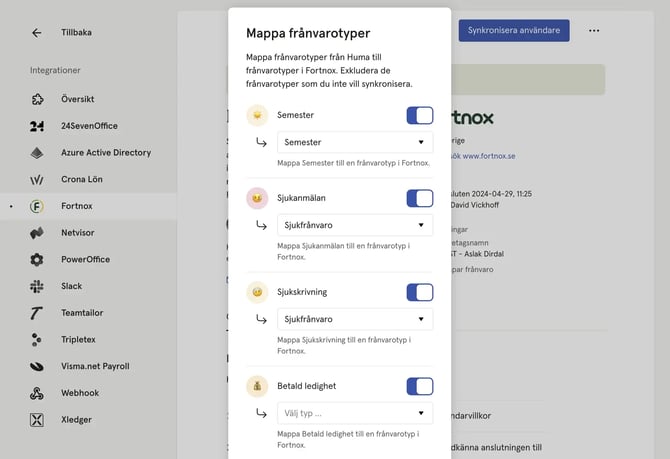The width and height of the screenshot is (670, 459).
Task: Click the Crona Lön logo icon
Action: point(37,179)
